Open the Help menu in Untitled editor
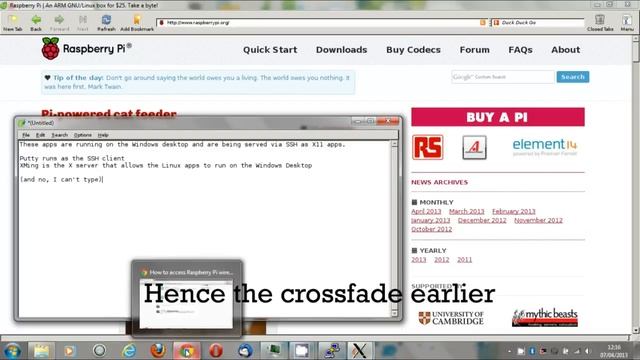This screenshot has width=640, height=360. [x=103, y=135]
